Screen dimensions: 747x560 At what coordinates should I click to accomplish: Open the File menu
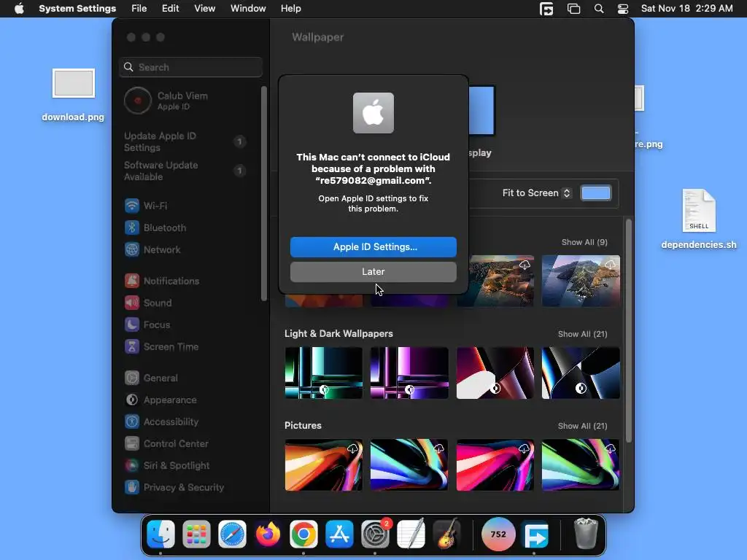pos(139,8)
